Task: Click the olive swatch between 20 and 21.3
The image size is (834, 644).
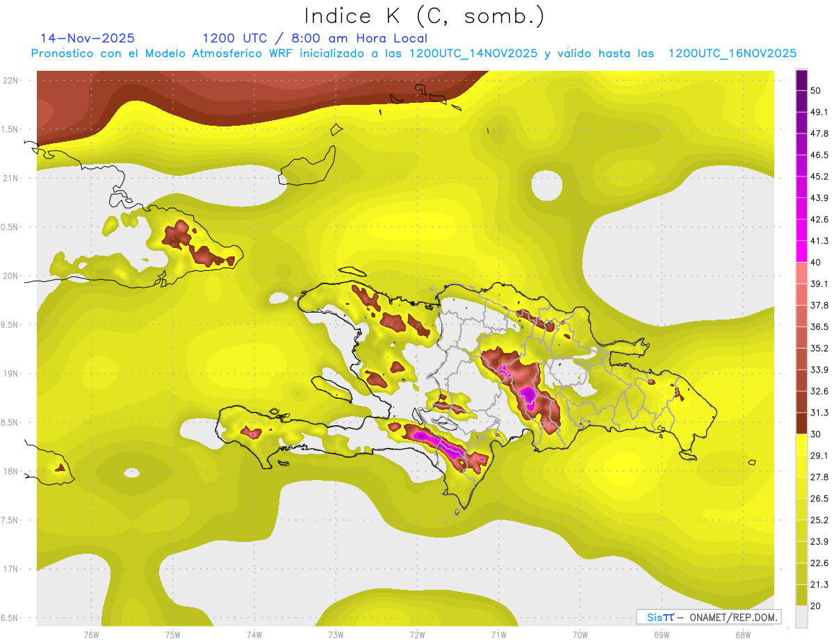Action: point(802,595)
